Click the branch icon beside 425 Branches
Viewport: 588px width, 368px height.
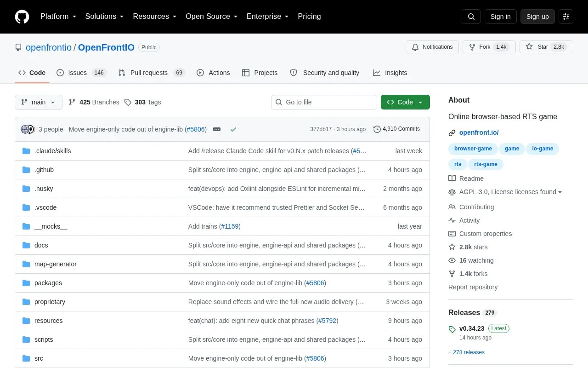[x=72, y=102]
